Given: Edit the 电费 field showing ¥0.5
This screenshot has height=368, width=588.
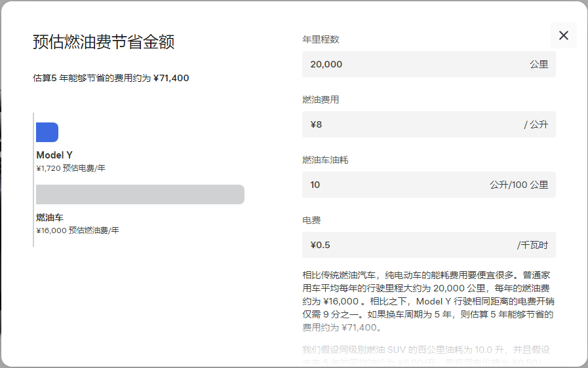Looking at the screenshot, I should [x=429, y=245].
